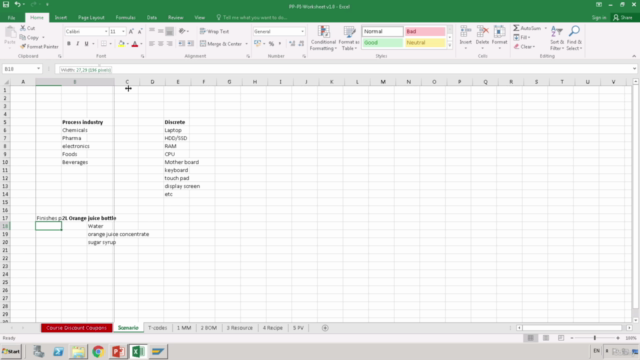The height and width of the screenshot is (360, 640).
Task: Toggle Underline formatting
Action: [87, 44]
